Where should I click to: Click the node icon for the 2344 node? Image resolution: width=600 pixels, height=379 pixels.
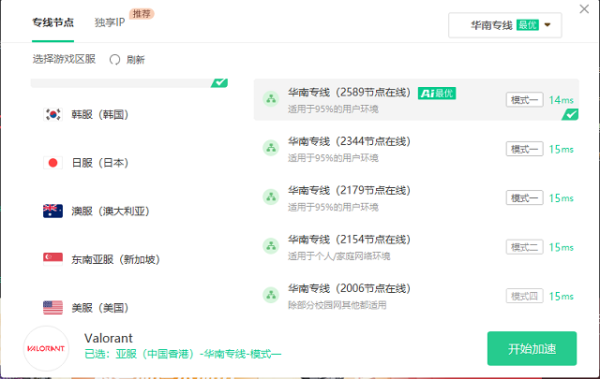click(x=271, y=148)
